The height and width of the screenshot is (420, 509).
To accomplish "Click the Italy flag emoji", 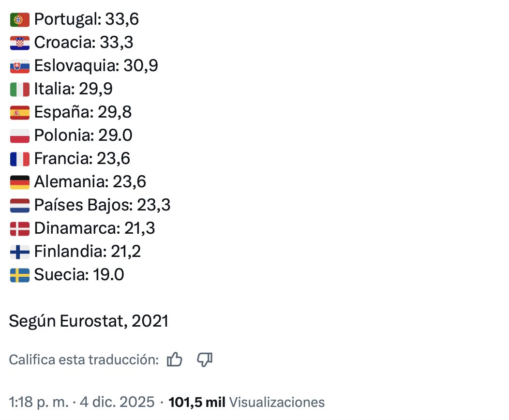I will click(x=20, y=90).
